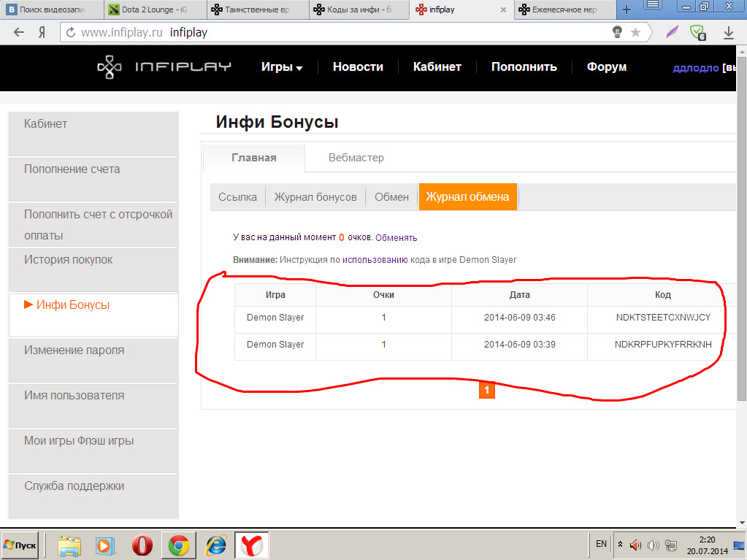
Task: Open the green shield adblock extension
Action: coord(698,32)
